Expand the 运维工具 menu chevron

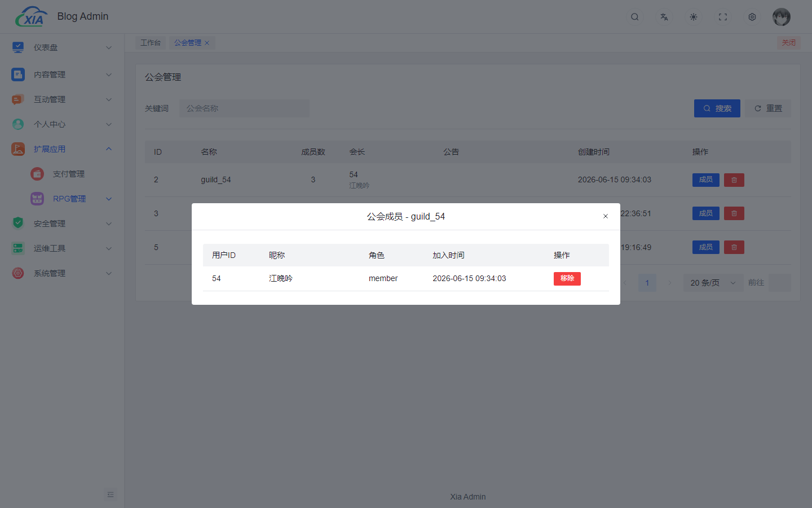[109, 248]
